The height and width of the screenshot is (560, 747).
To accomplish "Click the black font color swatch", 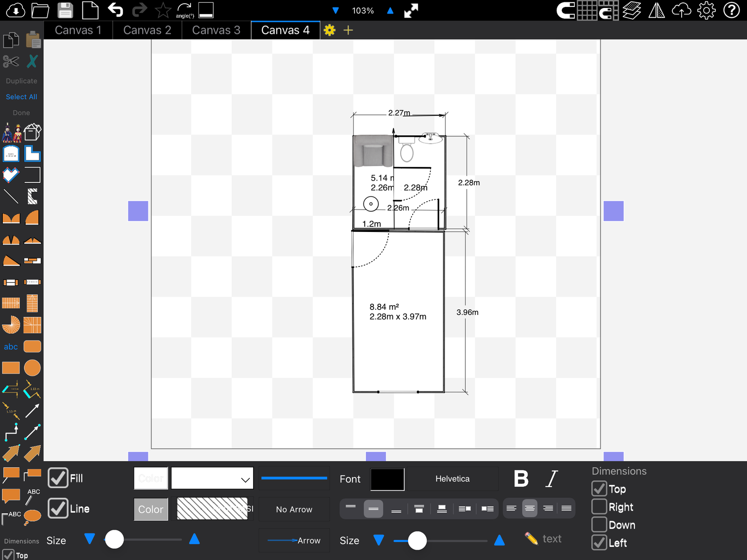I will (x=387, y=479).
